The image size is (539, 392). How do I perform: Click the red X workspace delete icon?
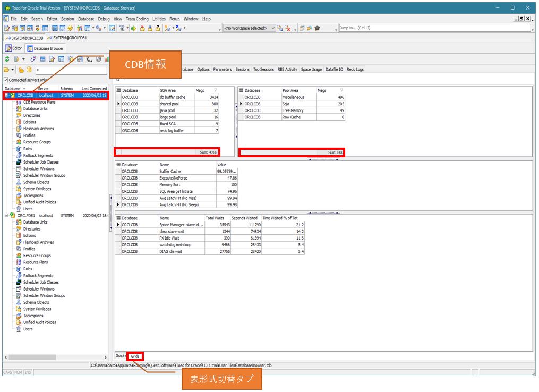(x=288, y=28)
